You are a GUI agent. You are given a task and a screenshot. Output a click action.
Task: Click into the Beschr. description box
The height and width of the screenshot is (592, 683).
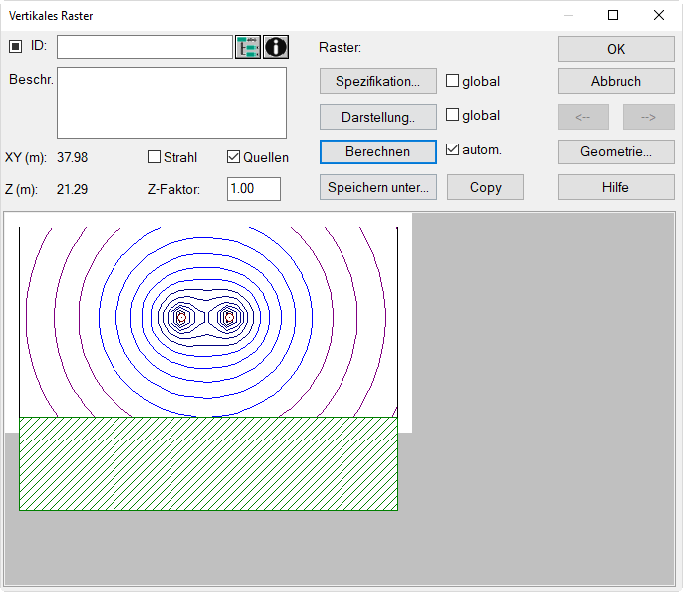pyautogui.click(x=172, y=103)
